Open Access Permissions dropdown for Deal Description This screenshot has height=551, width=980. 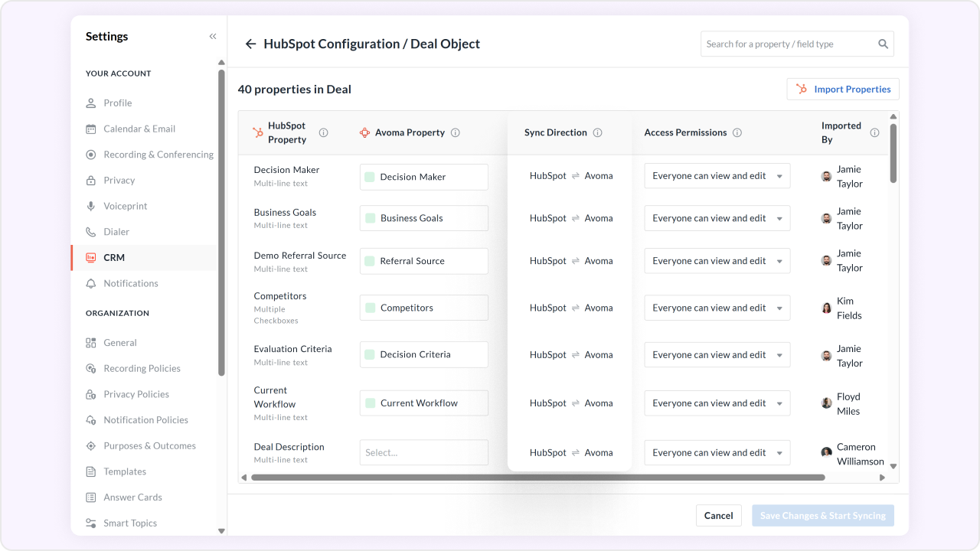click(x=717, y=452)
